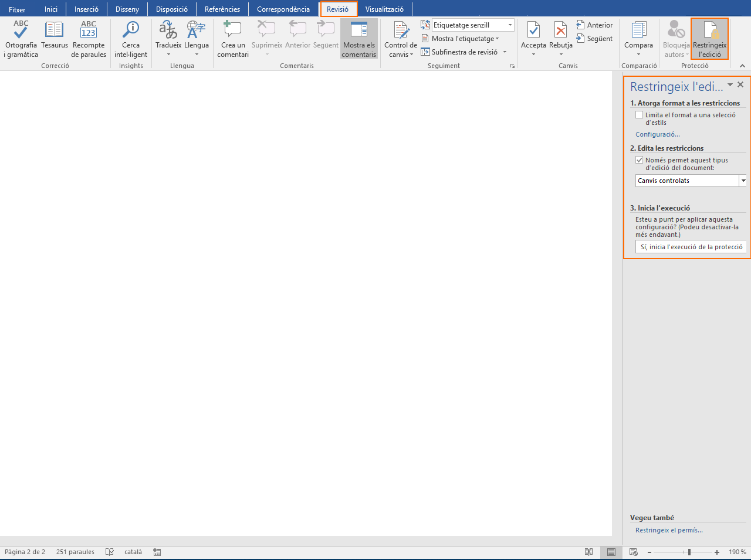This screenshot has height=560, width=751.
Task: Open the Referències ribbon tab
Action: [x=222, y=9]
